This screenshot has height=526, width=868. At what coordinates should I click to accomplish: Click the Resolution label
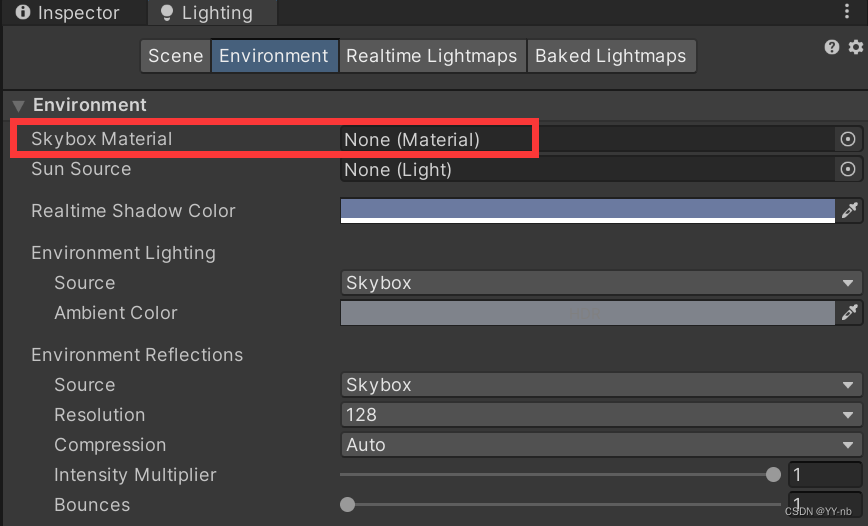click(x=100, y=415)
